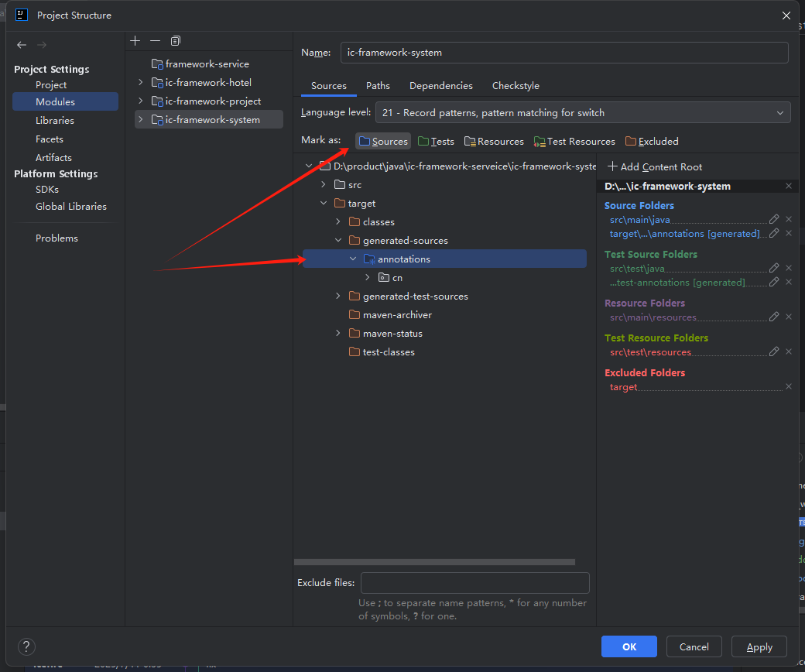Image resolution: width=805 pixels, height=672 pixels.
Task: Open the Checkstyle tab
Action: pos(516,86)
